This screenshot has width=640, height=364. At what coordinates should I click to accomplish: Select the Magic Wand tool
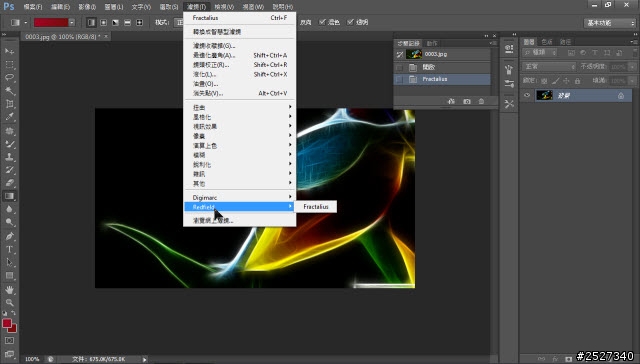pos(9,91)
